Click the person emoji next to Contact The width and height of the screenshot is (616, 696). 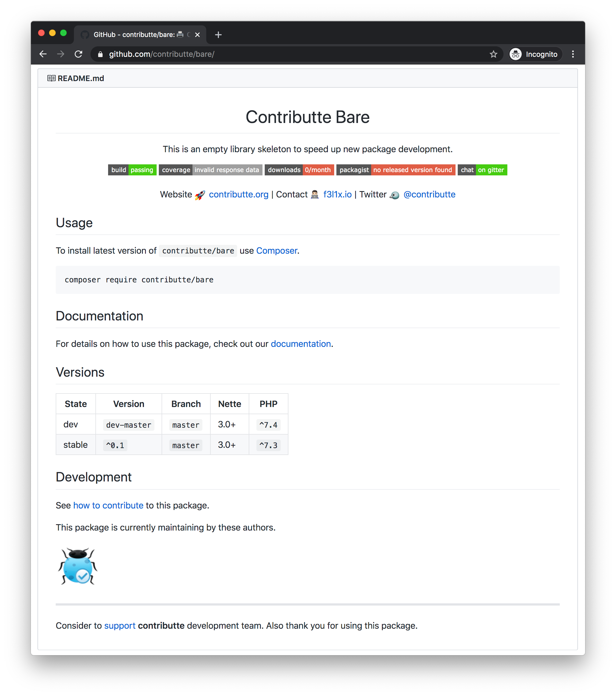coord(315,195)
